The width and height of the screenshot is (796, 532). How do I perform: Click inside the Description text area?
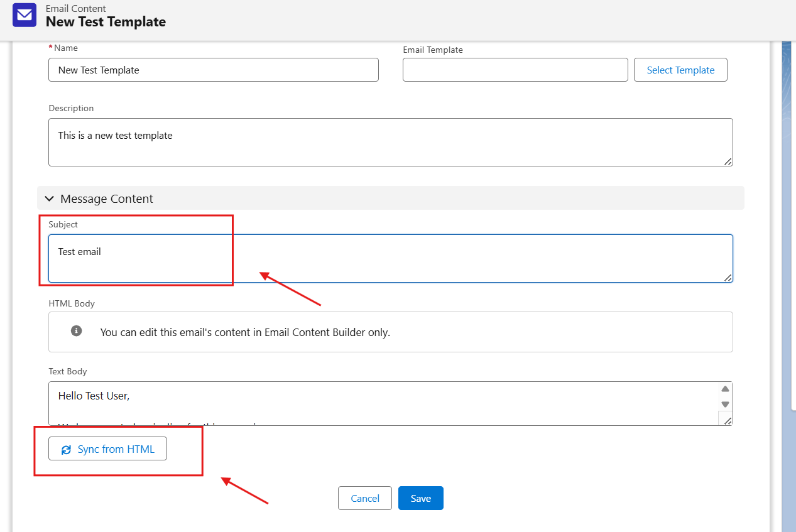[x=390, y=143]
